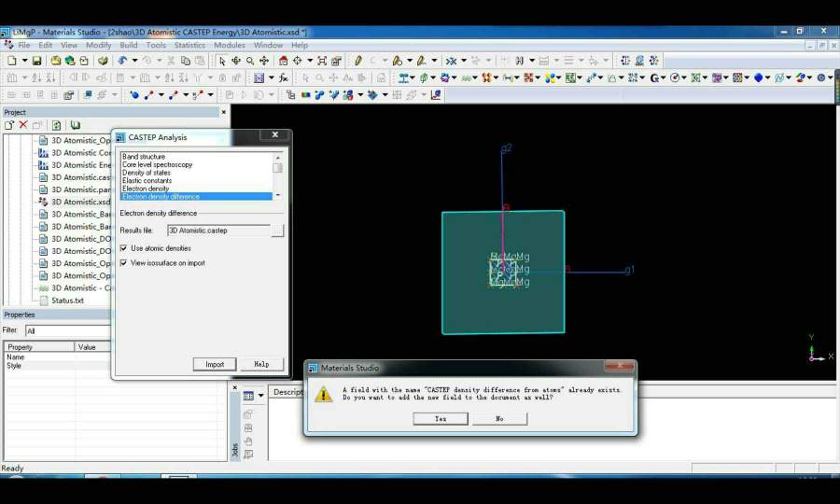Open the Statistics menu
Viewport: 840px width, 504px height.
click(x=189, y=45)
